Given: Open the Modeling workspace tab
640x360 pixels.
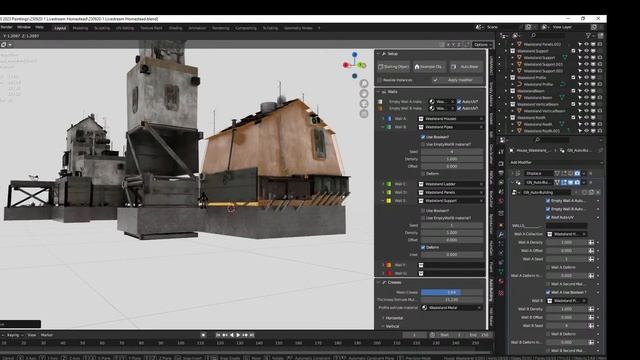Looking at the screenshot, I should tap(80, 28).
